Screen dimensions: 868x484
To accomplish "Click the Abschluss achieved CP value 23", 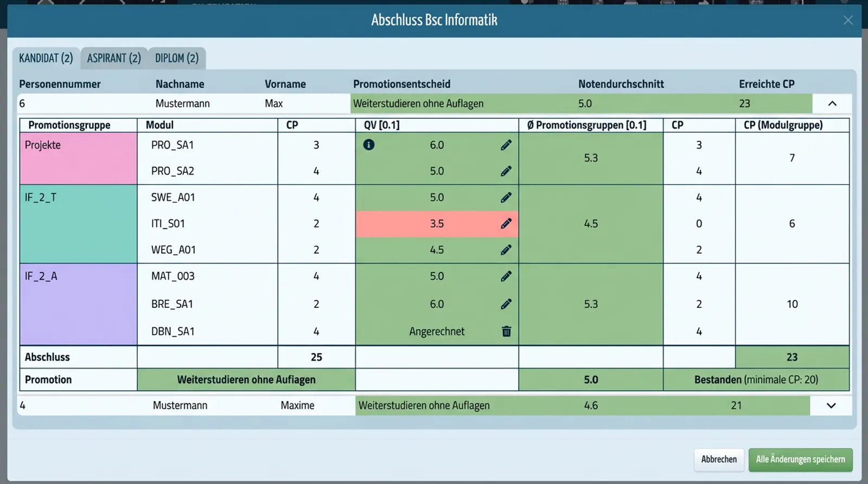I will pos(792,357).
